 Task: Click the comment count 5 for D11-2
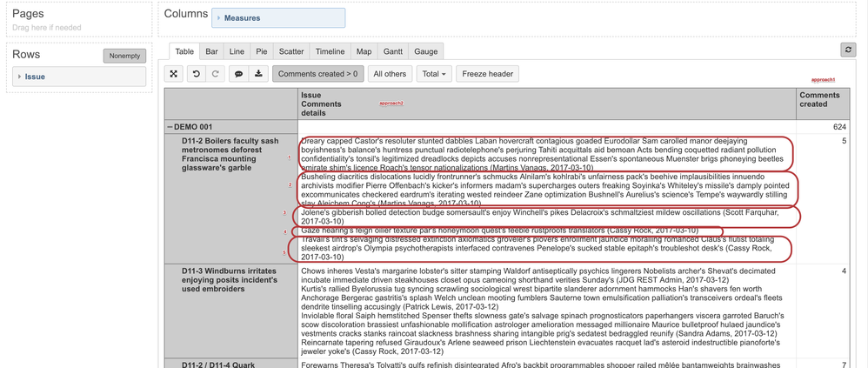coord(844,141)
